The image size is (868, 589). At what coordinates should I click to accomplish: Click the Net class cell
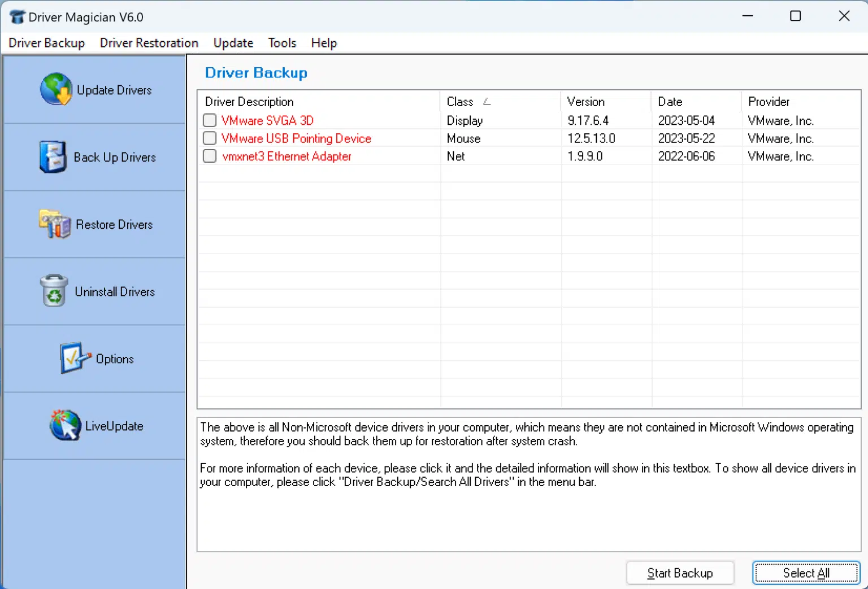455,156
